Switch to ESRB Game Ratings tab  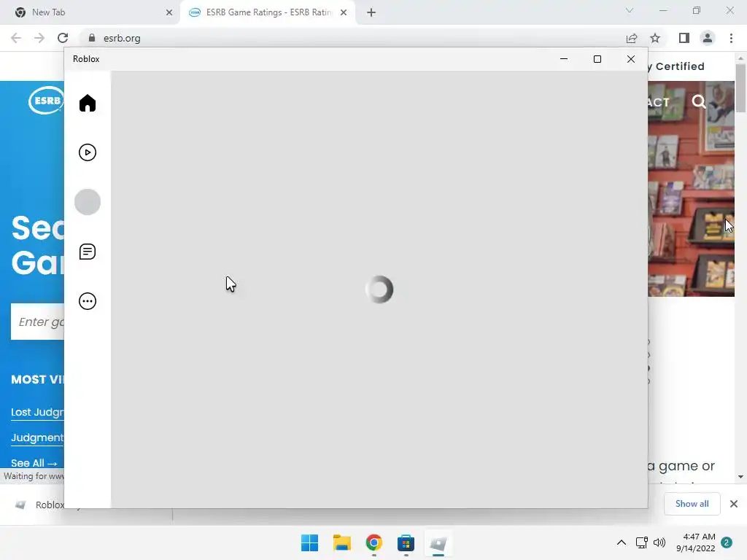click(268, 12)
